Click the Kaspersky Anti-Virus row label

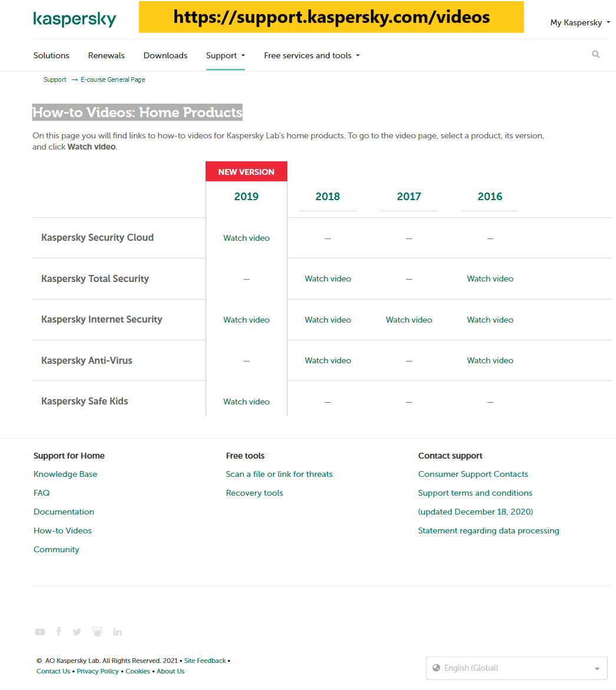[87, 361]
